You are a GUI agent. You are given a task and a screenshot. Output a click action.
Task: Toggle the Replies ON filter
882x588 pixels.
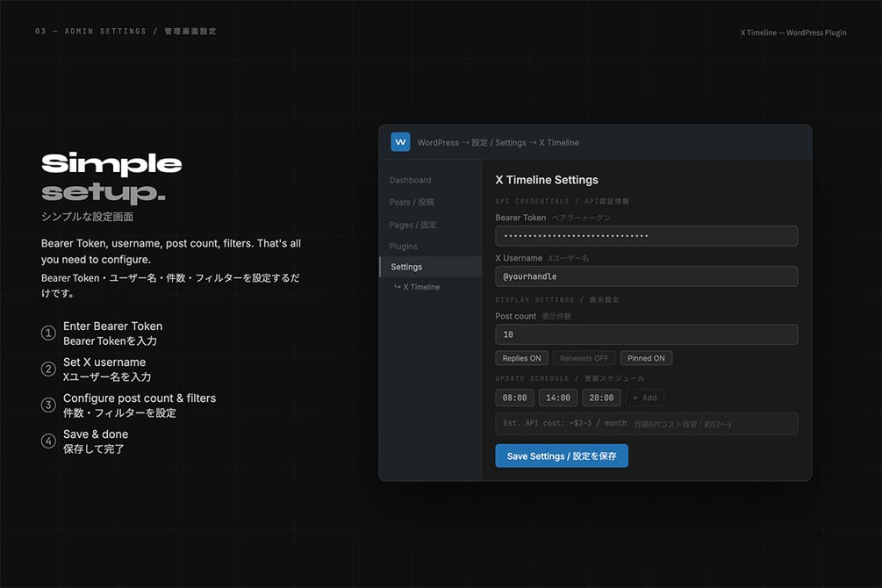521,358
